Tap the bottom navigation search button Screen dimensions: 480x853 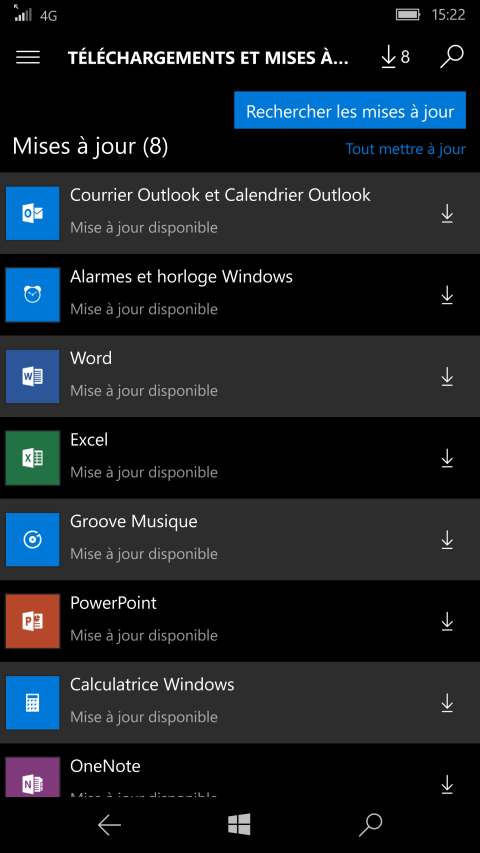(371, 825)
